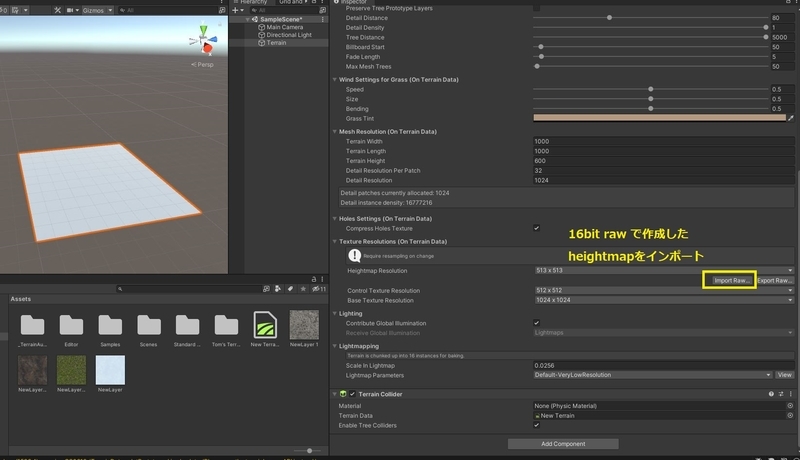Click the Hierarchy search mode icon
Screen dimensions: 800x460
pyautogui.click(x=322, y=10)
